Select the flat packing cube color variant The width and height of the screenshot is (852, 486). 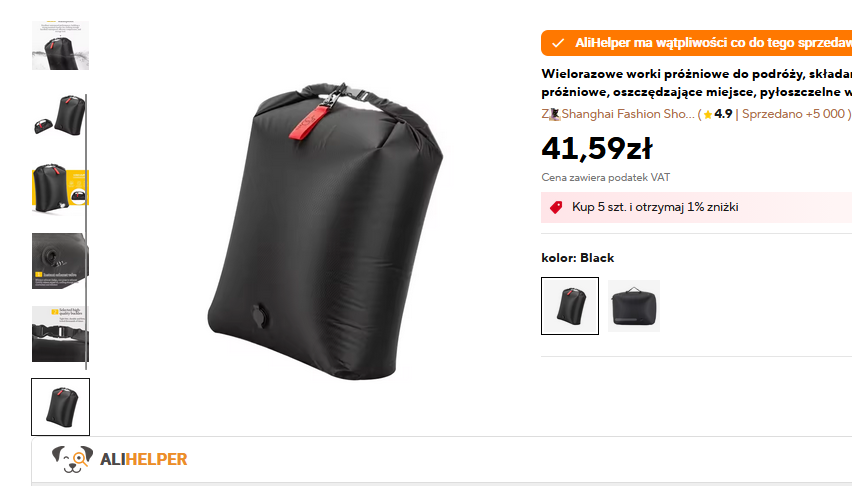coord(634,306)
